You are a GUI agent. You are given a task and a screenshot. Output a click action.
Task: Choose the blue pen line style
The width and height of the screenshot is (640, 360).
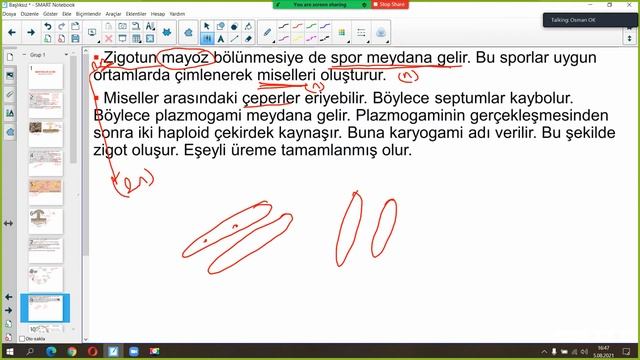(325, 27)
